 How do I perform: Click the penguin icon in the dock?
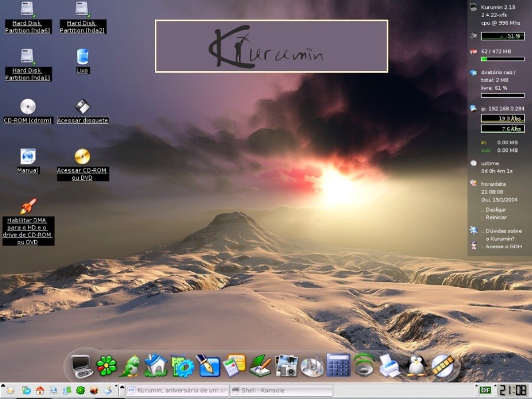(417, 366)
